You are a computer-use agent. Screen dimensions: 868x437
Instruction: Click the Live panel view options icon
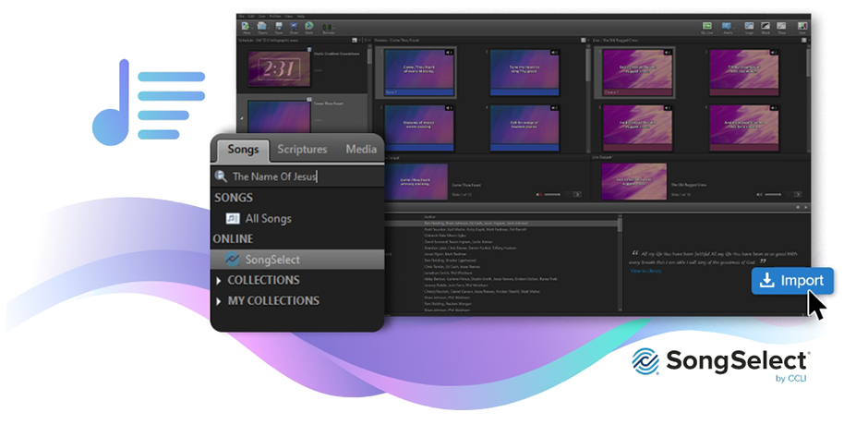pyautogui.click(x=803, y=40)
